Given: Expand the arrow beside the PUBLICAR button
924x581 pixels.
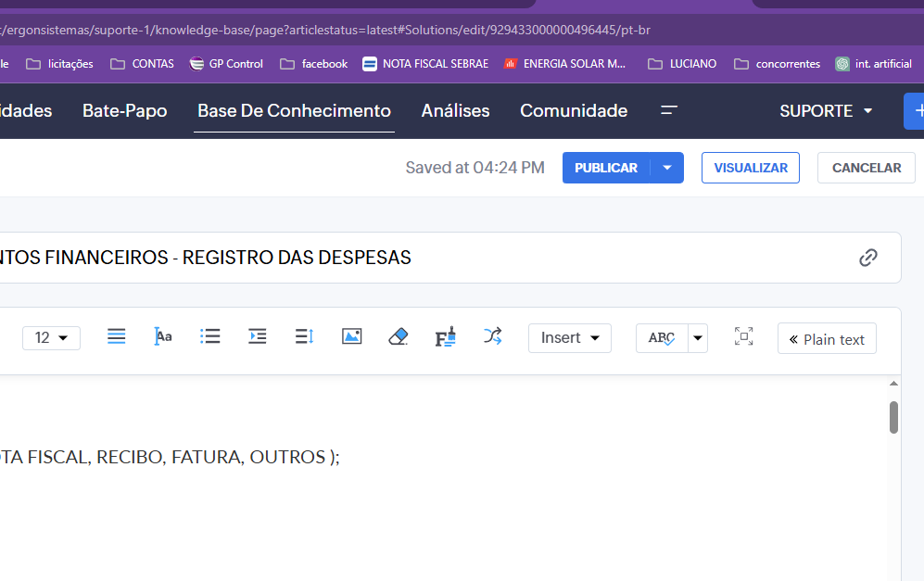Looking at the screenshot, I should [x=667, y=168].
